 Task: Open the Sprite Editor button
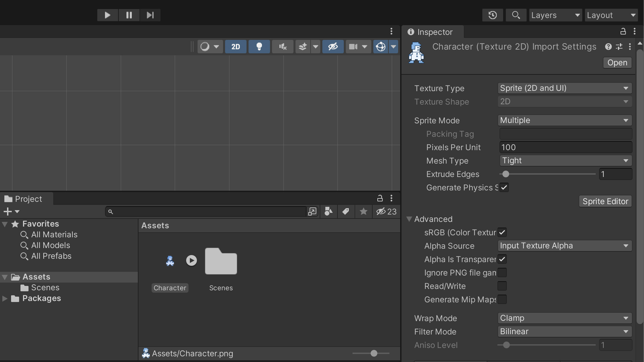[x=605, y=201]
